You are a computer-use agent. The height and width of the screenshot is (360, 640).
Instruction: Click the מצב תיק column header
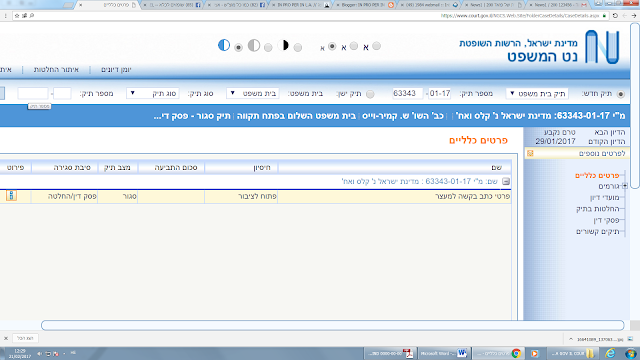118,167
